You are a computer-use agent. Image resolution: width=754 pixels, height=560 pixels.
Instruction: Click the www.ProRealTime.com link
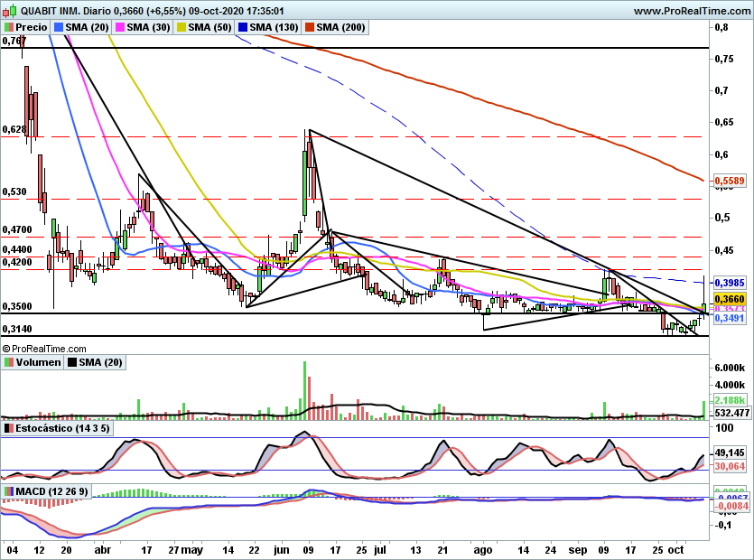point(693,11)
